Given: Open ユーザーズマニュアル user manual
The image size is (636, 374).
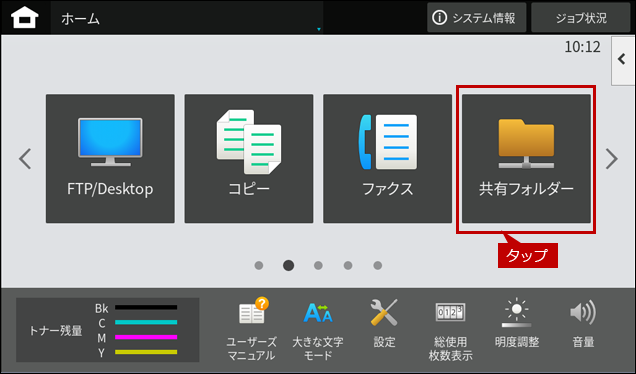Looking at the screenshot, I should point(251,329).
